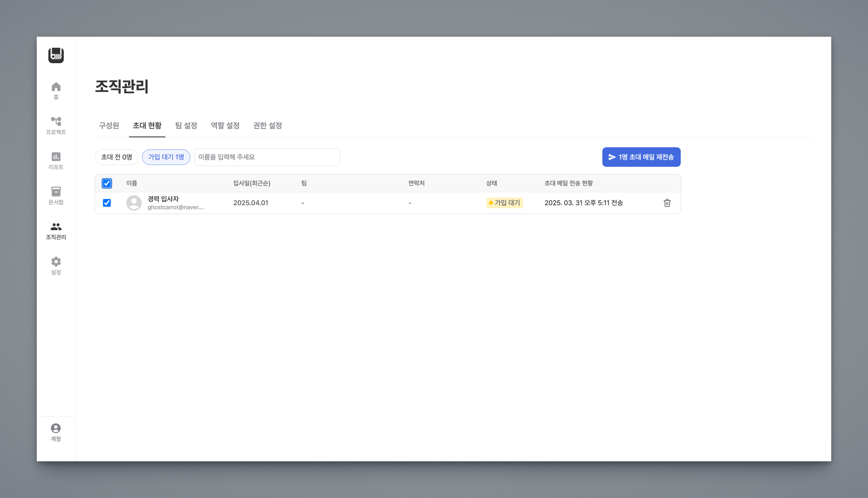Select the 가입 대기 1명 filter chip
Image resolution: width=868 pixels, height=498 pixels.
166,157
